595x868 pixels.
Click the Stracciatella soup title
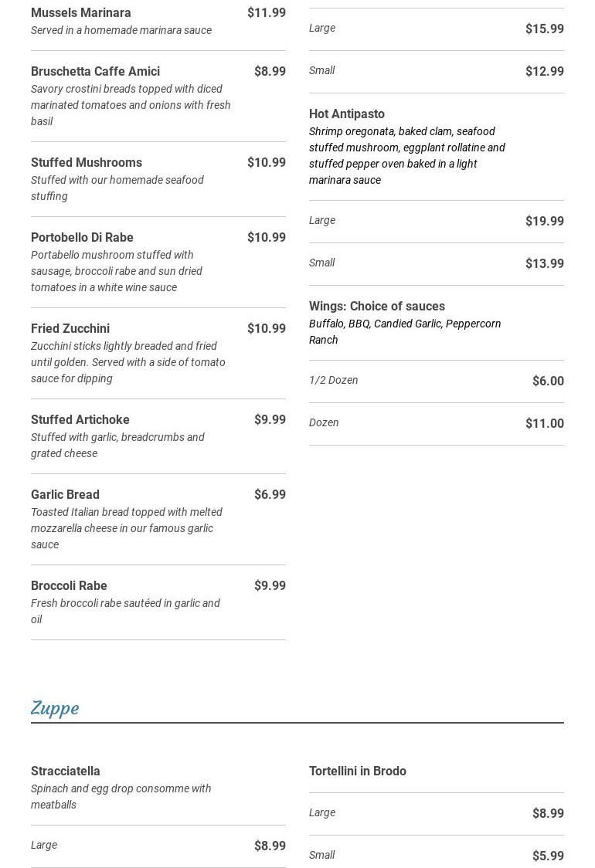point(66,771)
